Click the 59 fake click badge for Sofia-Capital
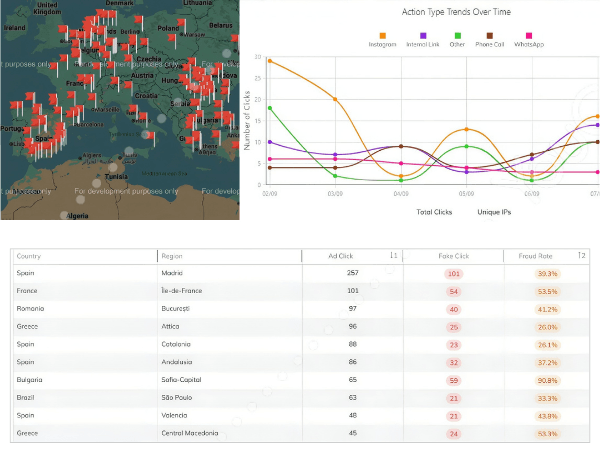The height and width of the screenshot is (470, 600). 454,381
